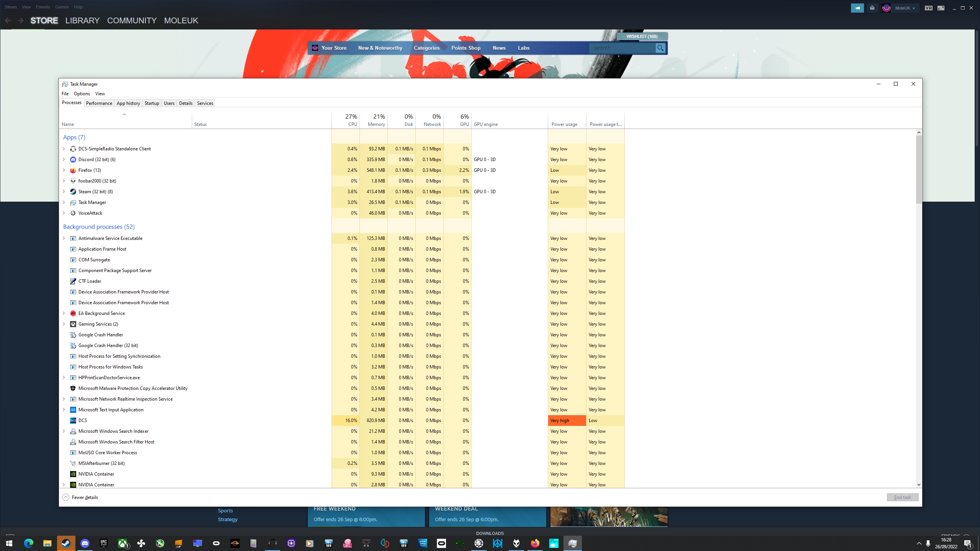
Task: Click the Firefox icon in process list
Action: coord(73,170)
